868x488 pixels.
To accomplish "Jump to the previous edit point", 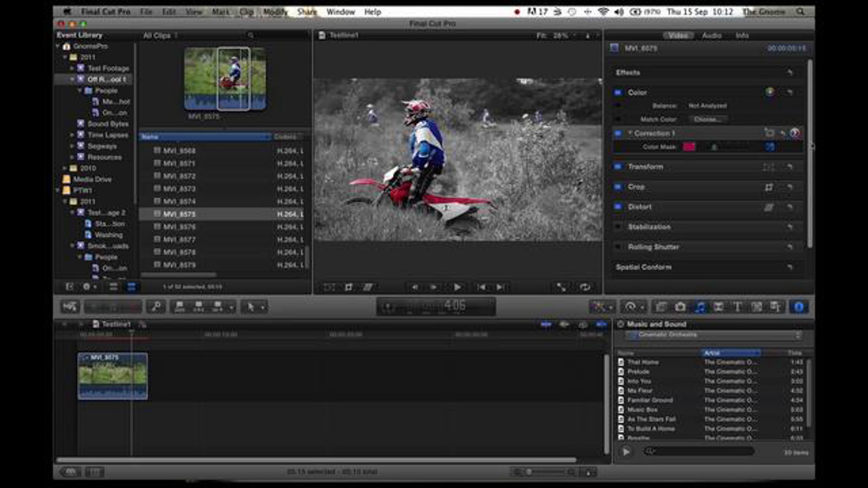I will coord(481,287).
